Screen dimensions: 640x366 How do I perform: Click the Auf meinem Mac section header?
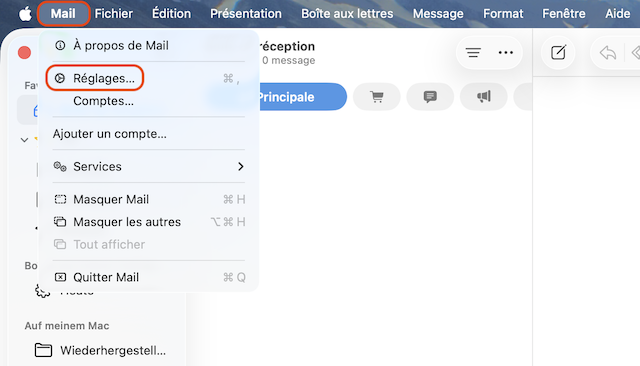pos(67,326)
